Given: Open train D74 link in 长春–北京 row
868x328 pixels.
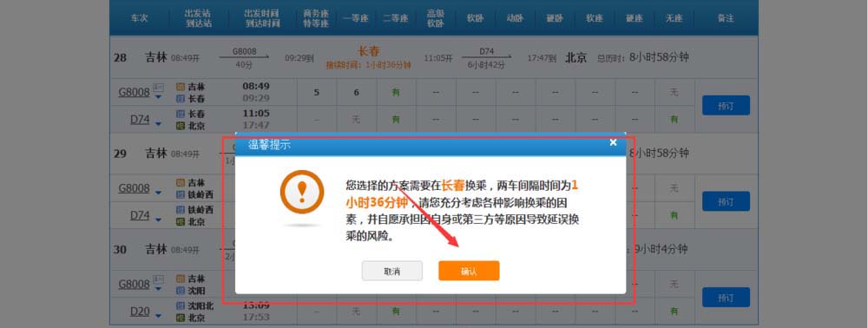Looking at the screenshot, I should (x=140, y=119).
